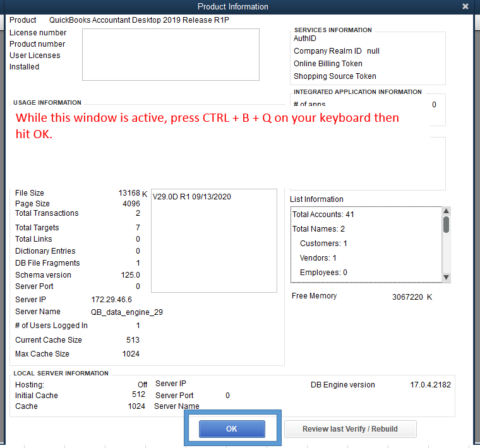Click the License number label
Screen dimensions: 480x448
coord(38,33)
